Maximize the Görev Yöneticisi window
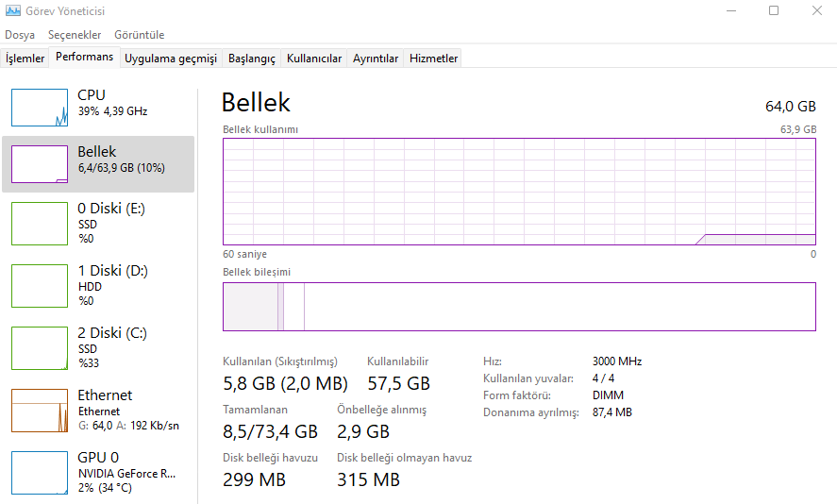The image size is (837, 504). (774, 11)
